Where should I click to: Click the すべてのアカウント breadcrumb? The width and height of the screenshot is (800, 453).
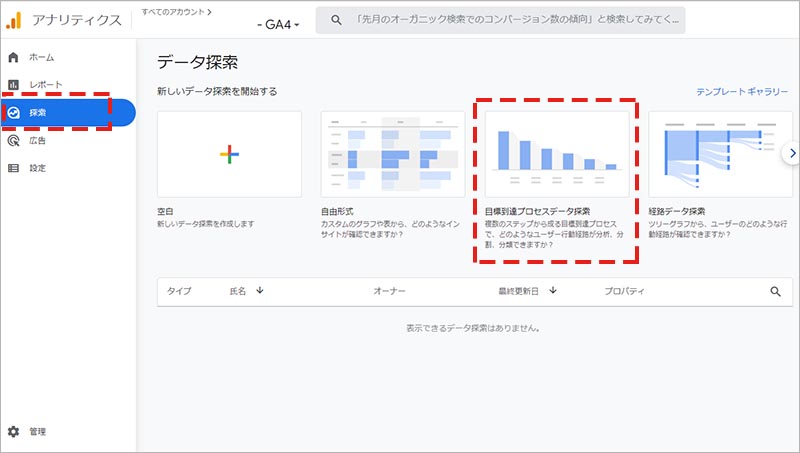[176, 10]
